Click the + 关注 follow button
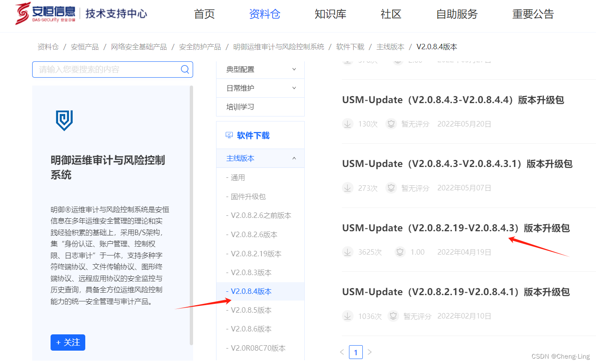This screenshot has height=364, width=596. pyautogui.click(x=68, y=342)
